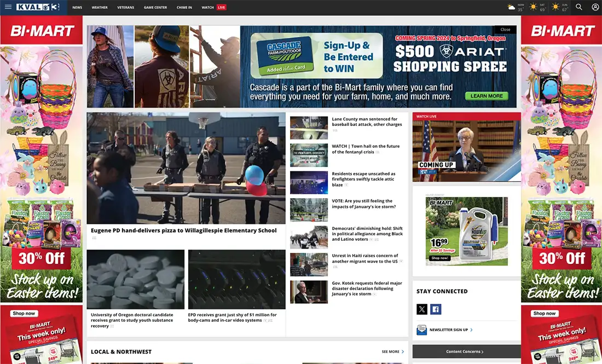The width and height of the screenshot is (602, 364).
Task: Open Gov. Kotek story thumbnail
Action: pos(309,292)
